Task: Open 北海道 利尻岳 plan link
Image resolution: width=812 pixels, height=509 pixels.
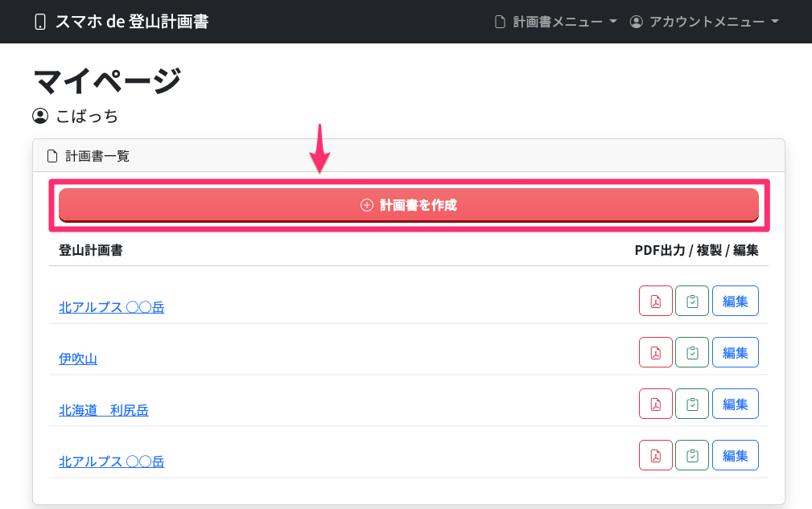Action: click(x=104, y=410)
